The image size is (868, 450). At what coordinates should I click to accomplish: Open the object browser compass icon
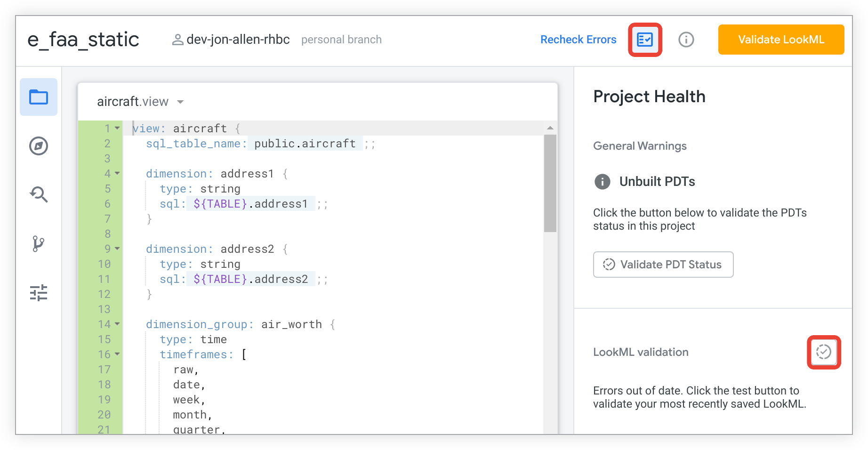pyautogui.click(x=39, y=146)
